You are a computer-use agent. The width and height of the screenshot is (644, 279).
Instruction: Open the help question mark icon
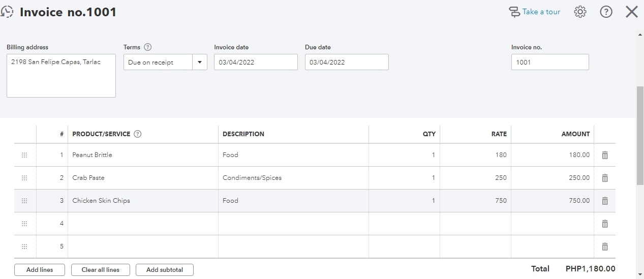(x=606, y=12)
